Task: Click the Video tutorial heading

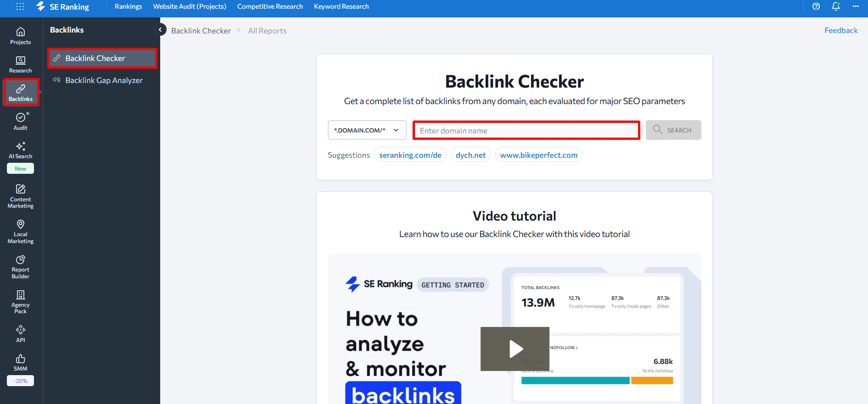Action: pos(515,216)
